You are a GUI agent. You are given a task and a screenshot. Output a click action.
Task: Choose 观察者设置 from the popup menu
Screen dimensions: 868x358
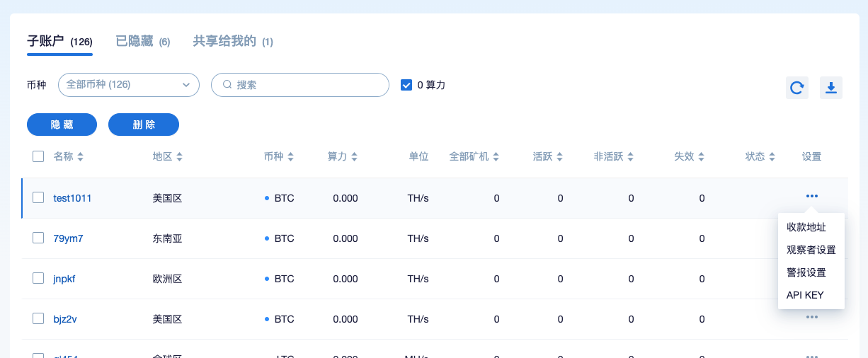coord(811,250)
